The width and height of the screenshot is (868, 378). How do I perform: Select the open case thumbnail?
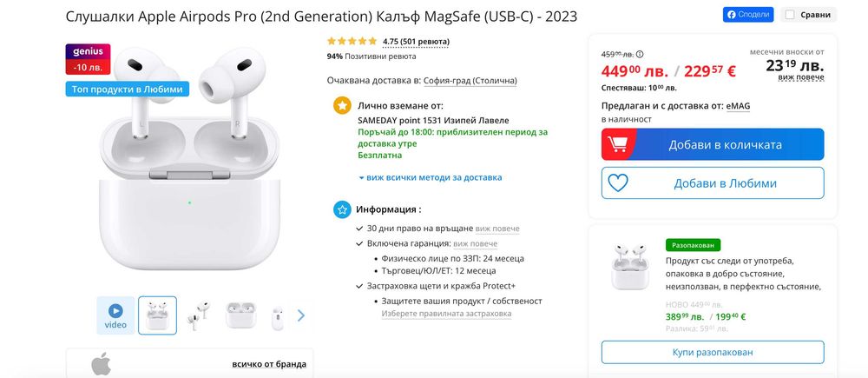point(240,315)
